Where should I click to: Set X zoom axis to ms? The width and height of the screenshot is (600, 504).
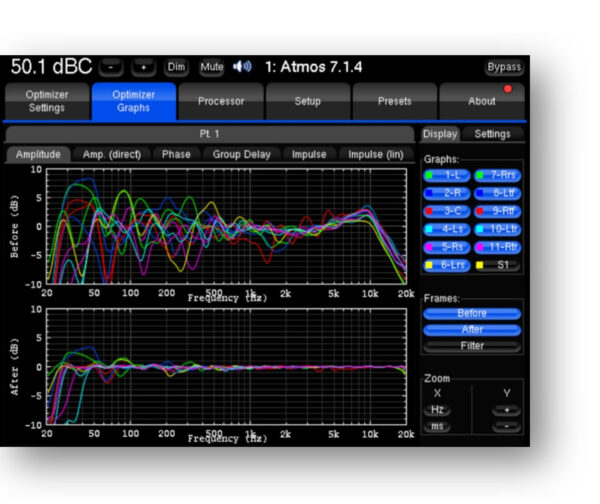pos(437,426)
